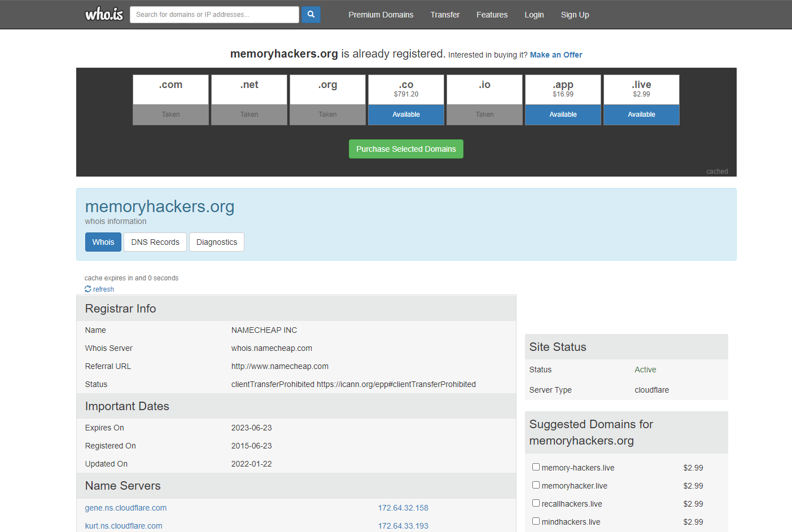This screenshot has width=792, height=532.
Task: Click the NAMECHEAP INC registrar name
Action: (x=264, y=330)
